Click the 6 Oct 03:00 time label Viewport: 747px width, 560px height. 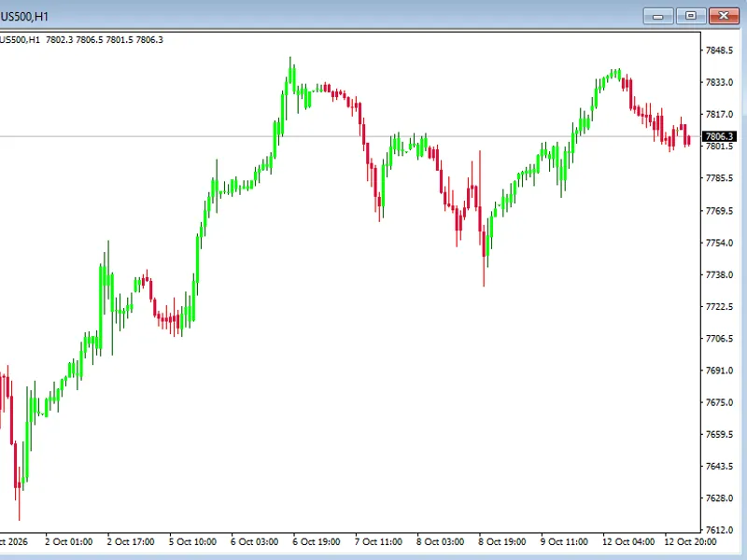click(x=254, y=542)
